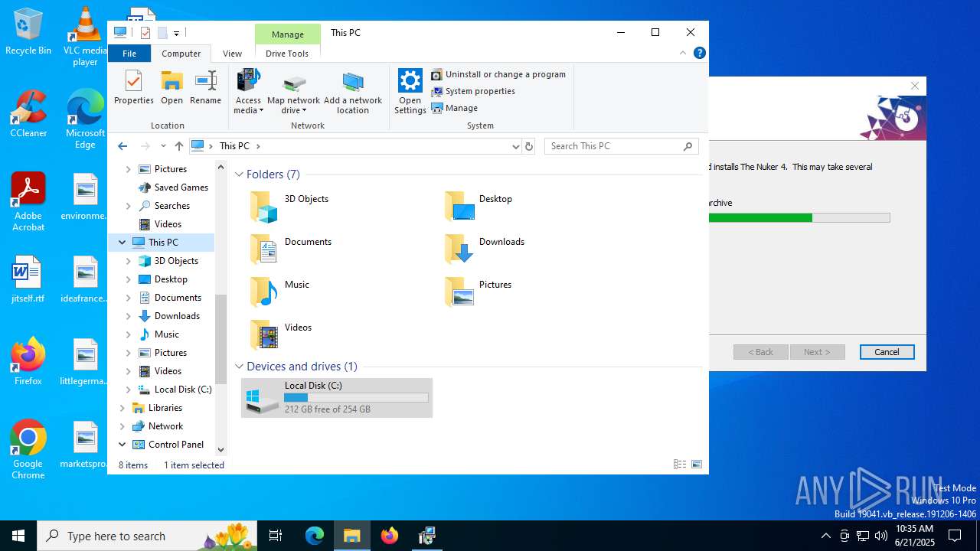Screen dimensions: 980x551
Task: Click the Up one level arrow
Action: coord(178,145)
